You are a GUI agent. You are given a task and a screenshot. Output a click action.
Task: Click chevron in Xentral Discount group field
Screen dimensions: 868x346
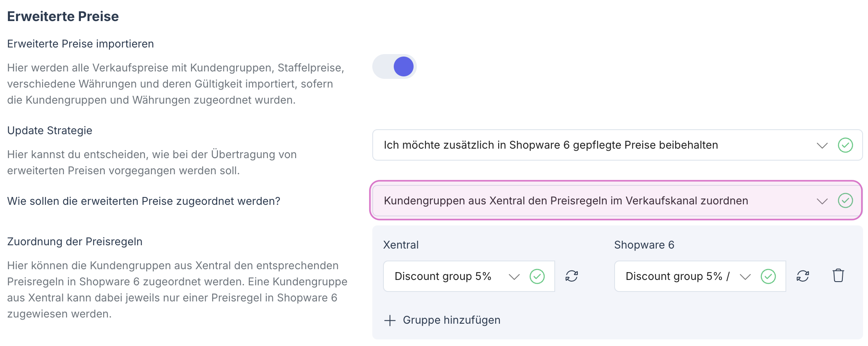point(514,277)
